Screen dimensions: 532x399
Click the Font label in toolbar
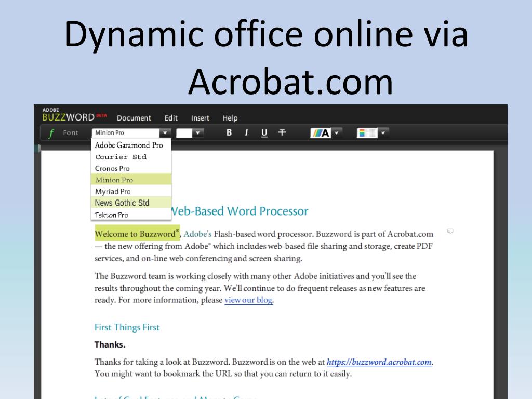(71, 133)
